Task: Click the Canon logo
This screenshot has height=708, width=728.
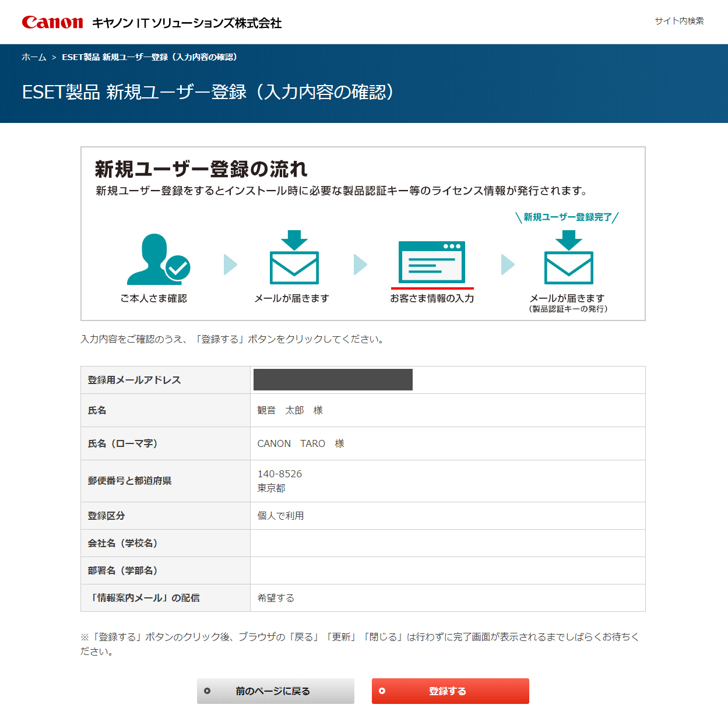Action: click(x=52, y=23)
